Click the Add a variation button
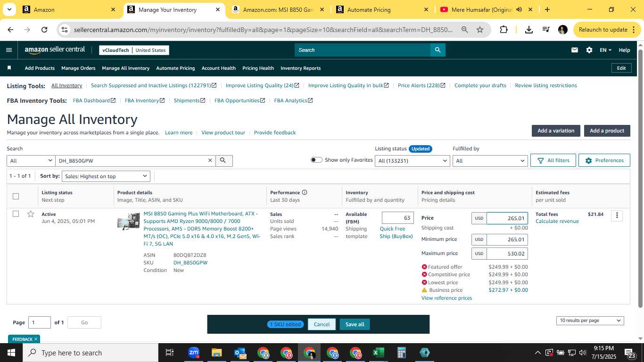Image resolution: width=644 pixels, height=362 pixels. (x=556, y=131)
